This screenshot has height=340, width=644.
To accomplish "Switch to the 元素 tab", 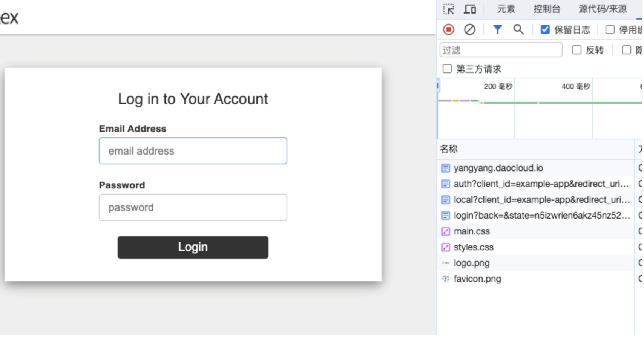I will pyautogui.click(x=506, y=9).
